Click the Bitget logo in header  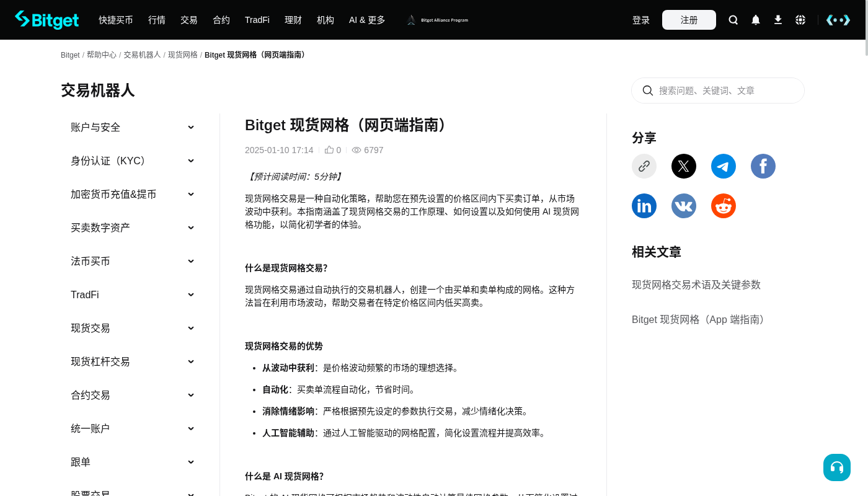[47, 20]
